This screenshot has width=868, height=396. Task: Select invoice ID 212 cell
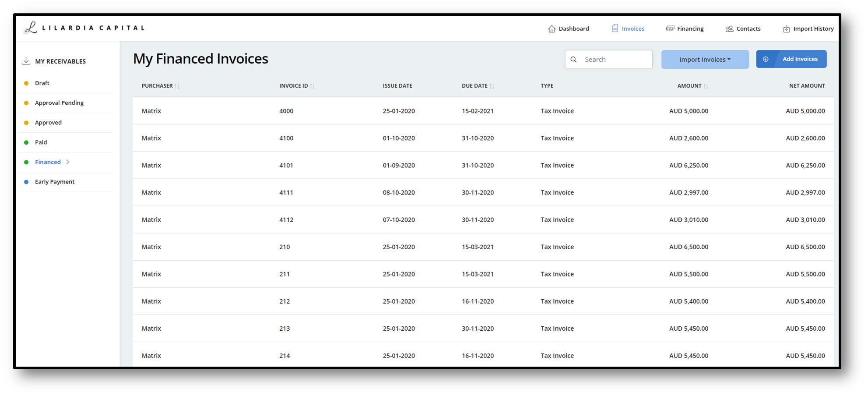coord(285,301)
